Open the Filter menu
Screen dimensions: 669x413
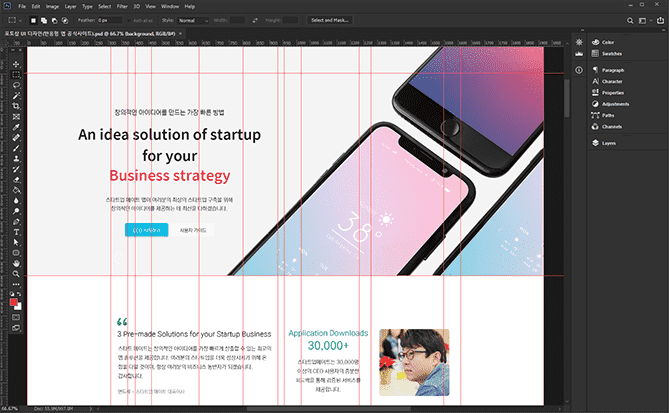coord(122,6)
